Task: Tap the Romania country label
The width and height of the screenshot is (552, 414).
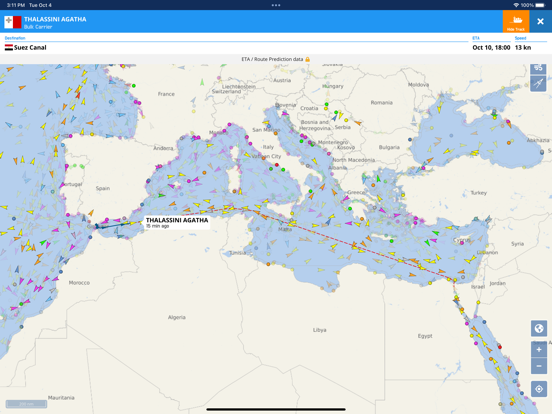Action: [382, 102]
